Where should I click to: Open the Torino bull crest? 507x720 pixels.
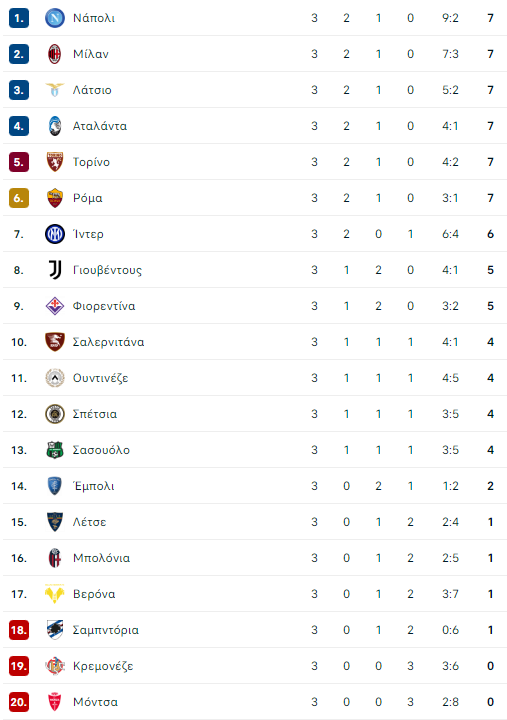pyautogui.click(x=55, y=162)
